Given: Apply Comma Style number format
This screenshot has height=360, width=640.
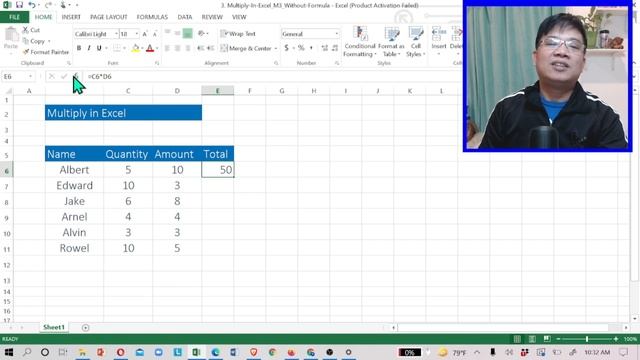Looking at the screenshot, I should point(311,48).
